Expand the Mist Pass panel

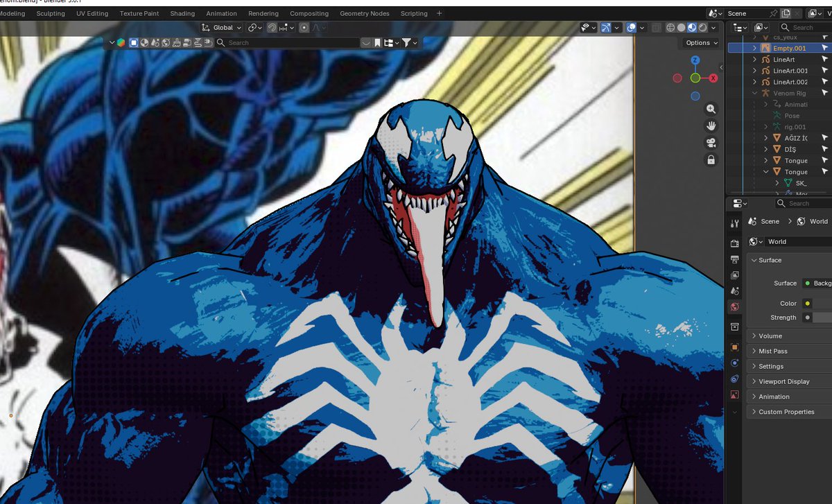790,351
